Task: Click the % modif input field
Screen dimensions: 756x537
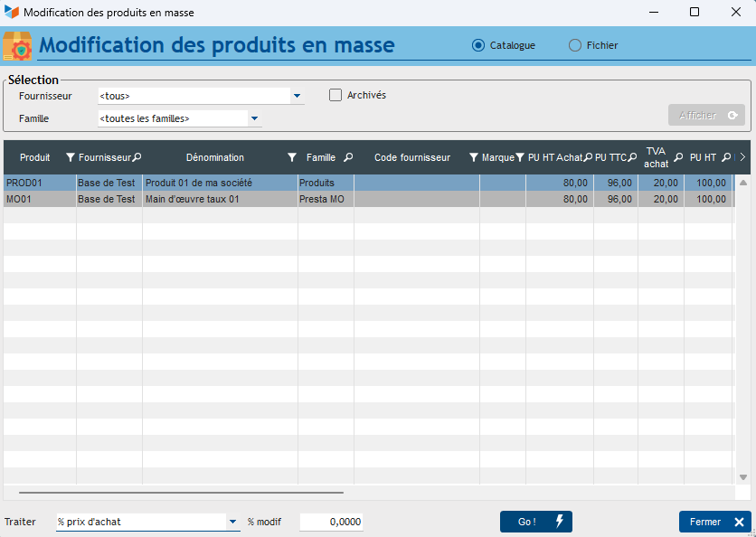Action: click(332, 522)
